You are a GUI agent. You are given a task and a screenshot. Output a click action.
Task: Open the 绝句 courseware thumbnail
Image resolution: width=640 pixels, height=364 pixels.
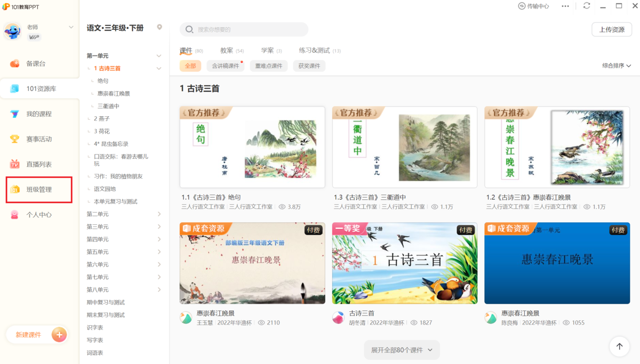252,147
